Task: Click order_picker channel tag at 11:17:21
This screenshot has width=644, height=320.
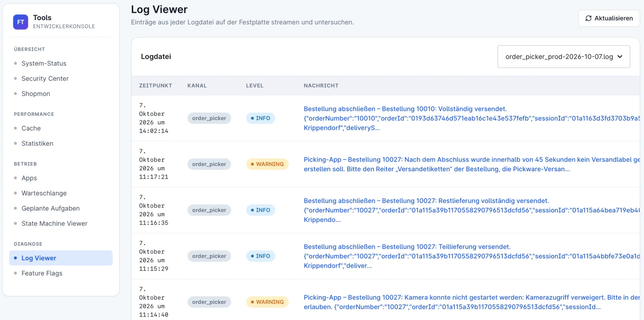Action: click(x=209, y=164)
